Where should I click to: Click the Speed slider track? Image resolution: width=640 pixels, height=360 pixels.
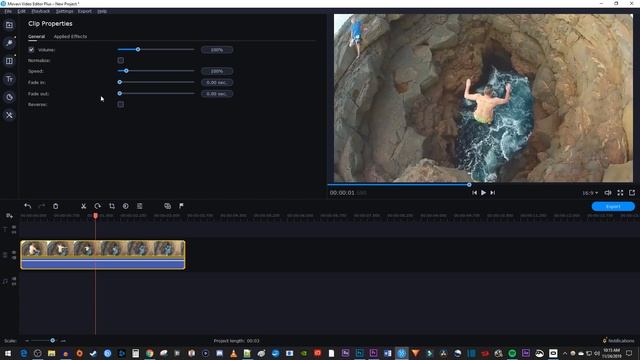(x=156, y=71)
